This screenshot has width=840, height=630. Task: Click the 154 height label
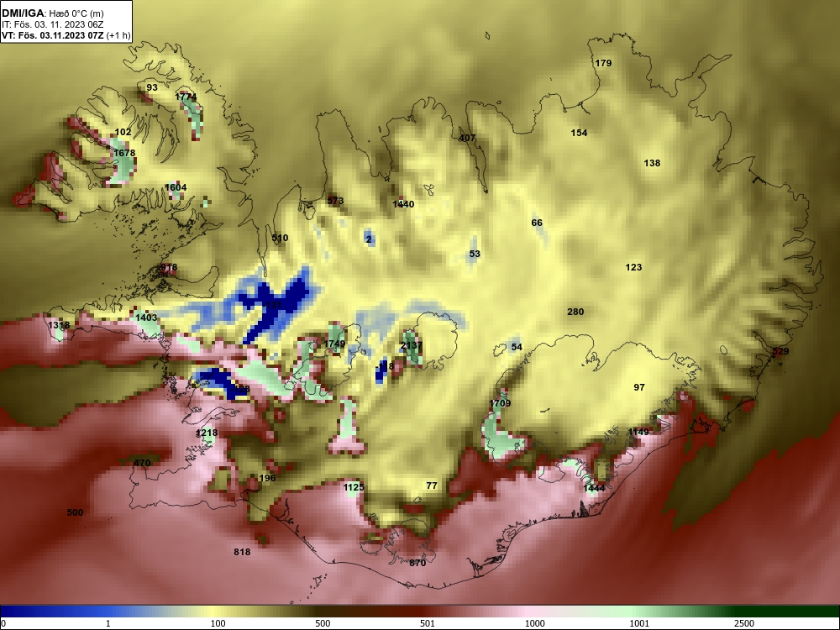[x=579, y=133]
